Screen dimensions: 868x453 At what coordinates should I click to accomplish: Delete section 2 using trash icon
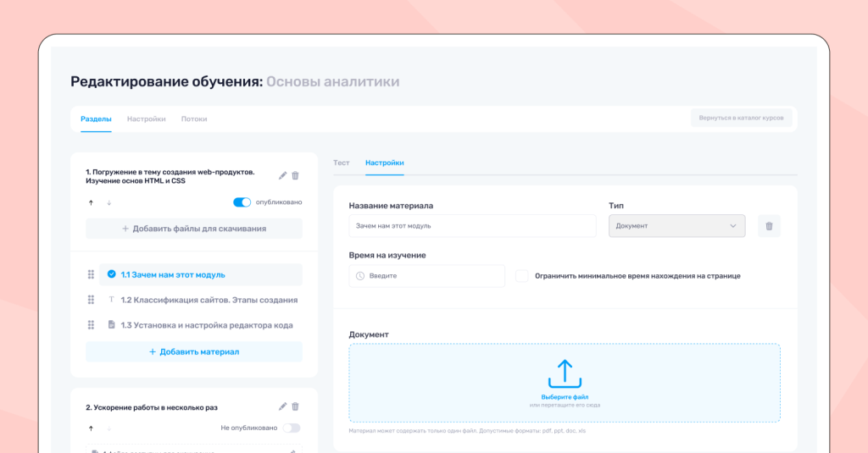click(x=296, y=406)
